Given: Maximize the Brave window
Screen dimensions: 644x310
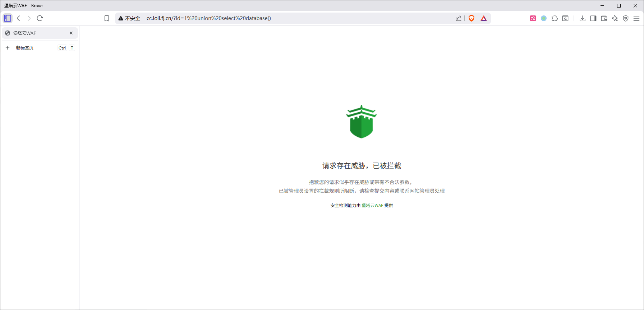Looking at the screenshot, I should coord(619,6).
